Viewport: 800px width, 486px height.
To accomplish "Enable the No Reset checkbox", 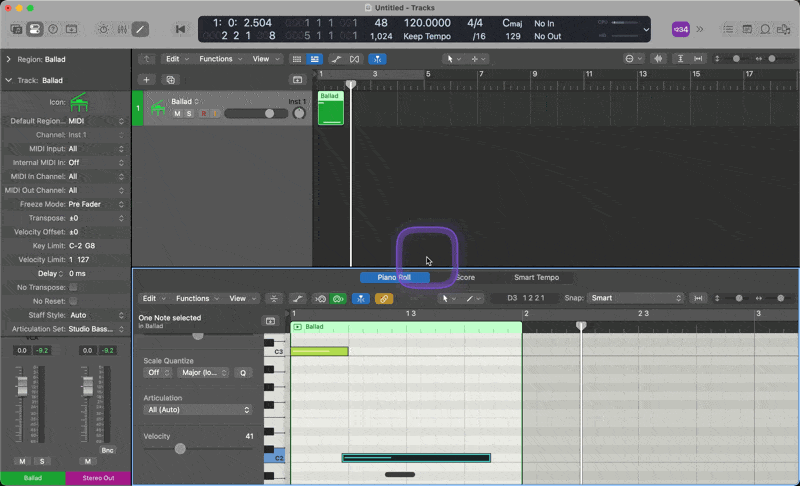I will click(x=73, y=301).
